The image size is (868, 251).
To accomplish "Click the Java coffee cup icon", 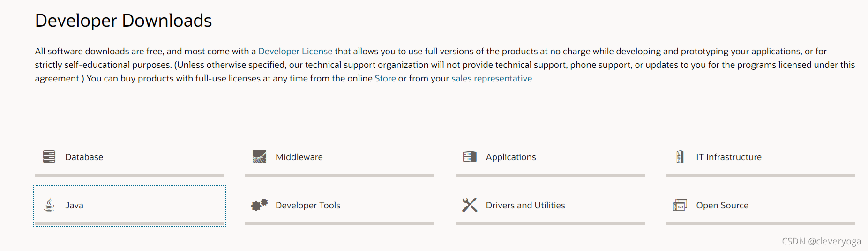I will pyautogui.click(x=49, y=205).
